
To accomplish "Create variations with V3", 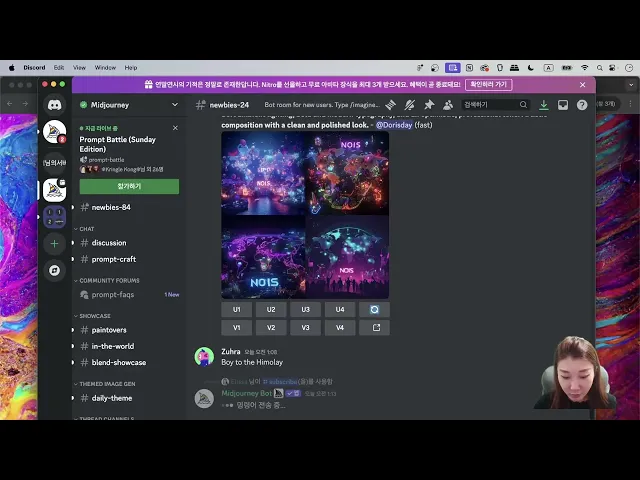I will pos(305,328).
